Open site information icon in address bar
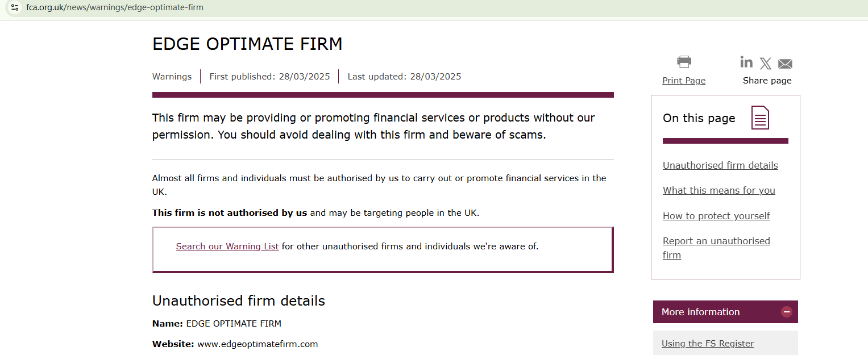868x355 pixels. (15, 7)
